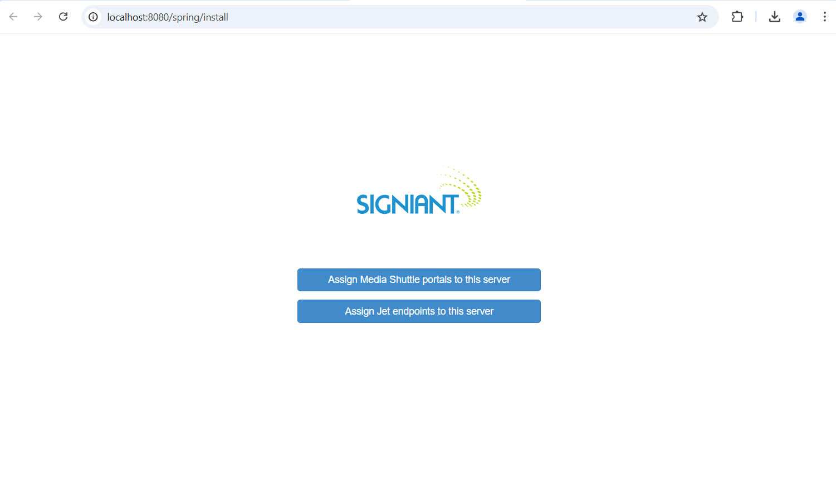Click 'Media Shuttle' text on first button
The height and width of the screenshot is (504, 836).
coord(389,280)
